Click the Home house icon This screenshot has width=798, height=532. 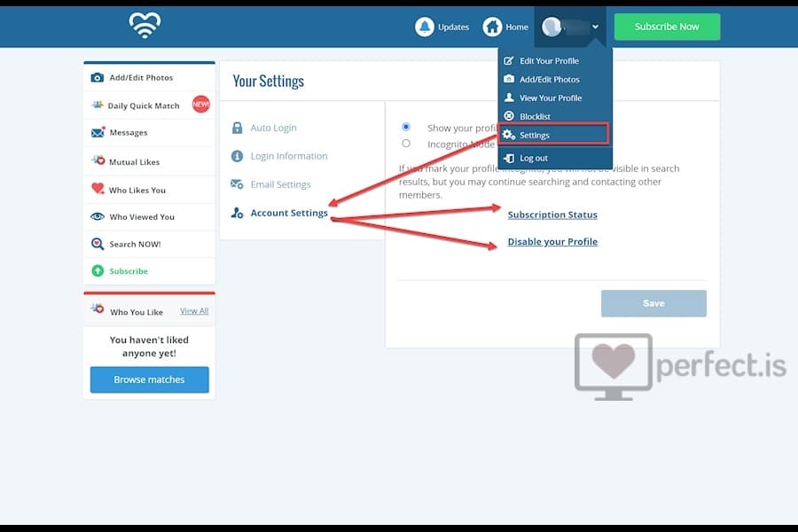[x=492, y=27]
